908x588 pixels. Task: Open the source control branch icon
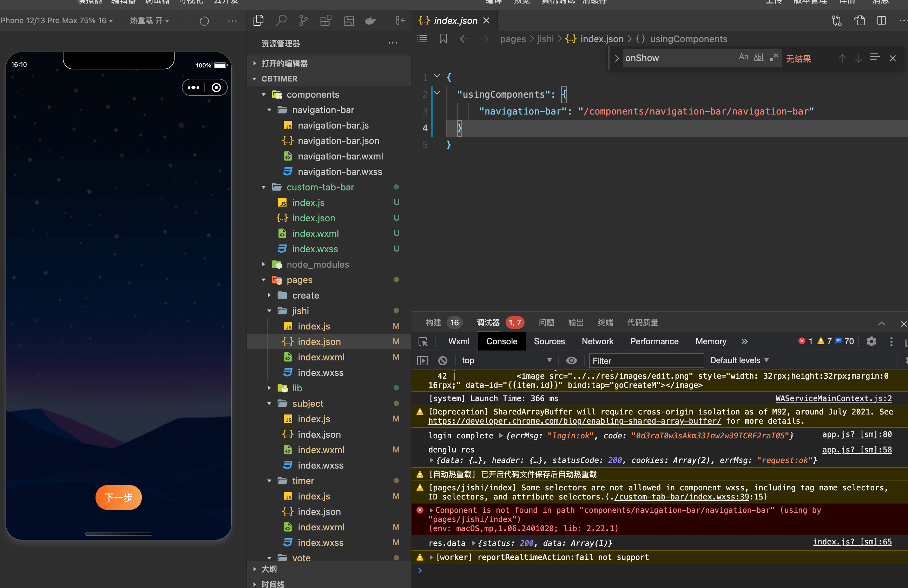click(x=303, y=21)
